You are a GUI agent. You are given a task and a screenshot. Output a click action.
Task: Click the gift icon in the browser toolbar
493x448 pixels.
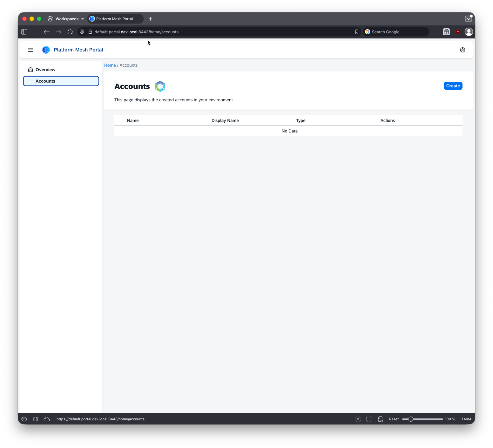[x=446, y=32]
